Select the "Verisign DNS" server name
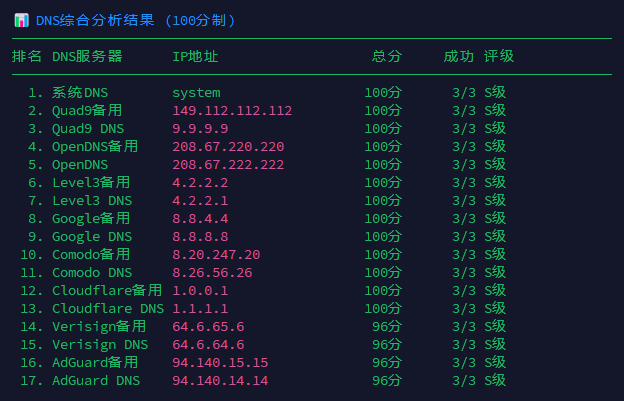The image size is (624, 401). click(100, 345)
